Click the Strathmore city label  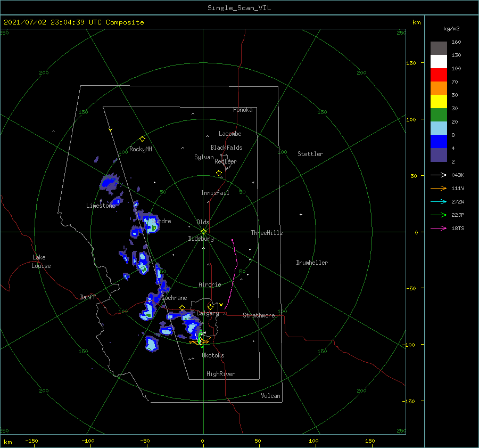259,315
